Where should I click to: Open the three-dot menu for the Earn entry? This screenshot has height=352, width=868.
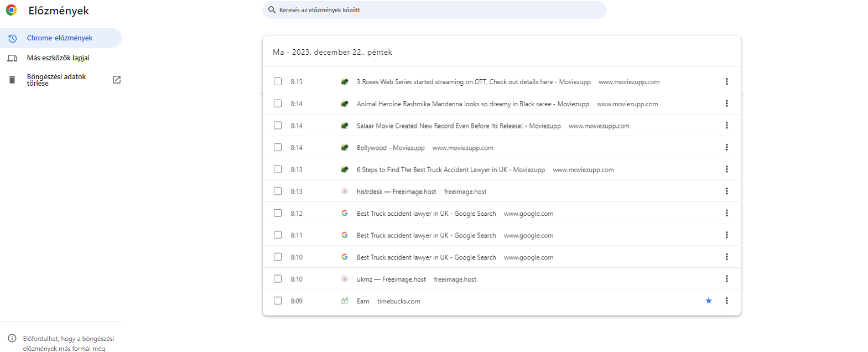click(x=726, y=301)
